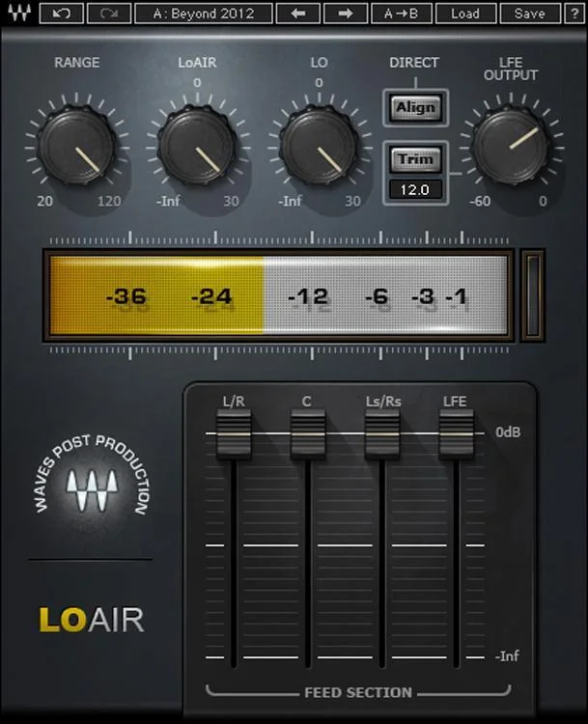Click the C feed fader handle
588x724 pixels.
[308, 434]
